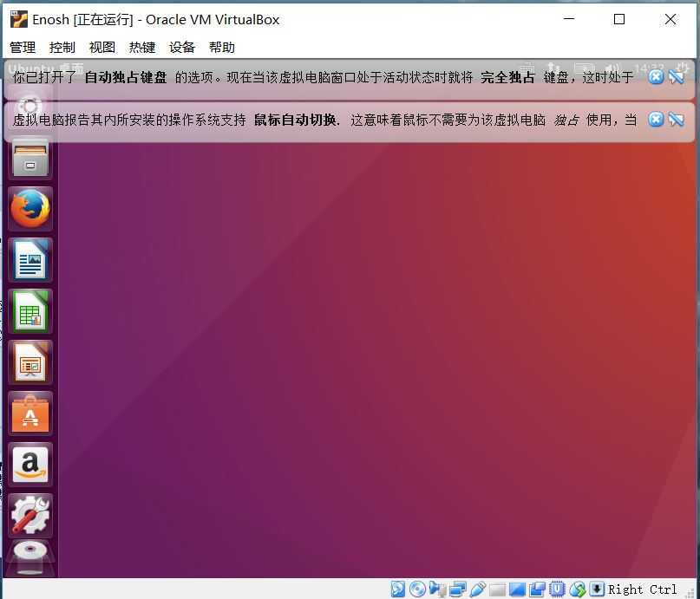This screenshot has width=700, height=599.
Task: Open LibreOffice Calc from the launcher
Action: pos(29,311)
